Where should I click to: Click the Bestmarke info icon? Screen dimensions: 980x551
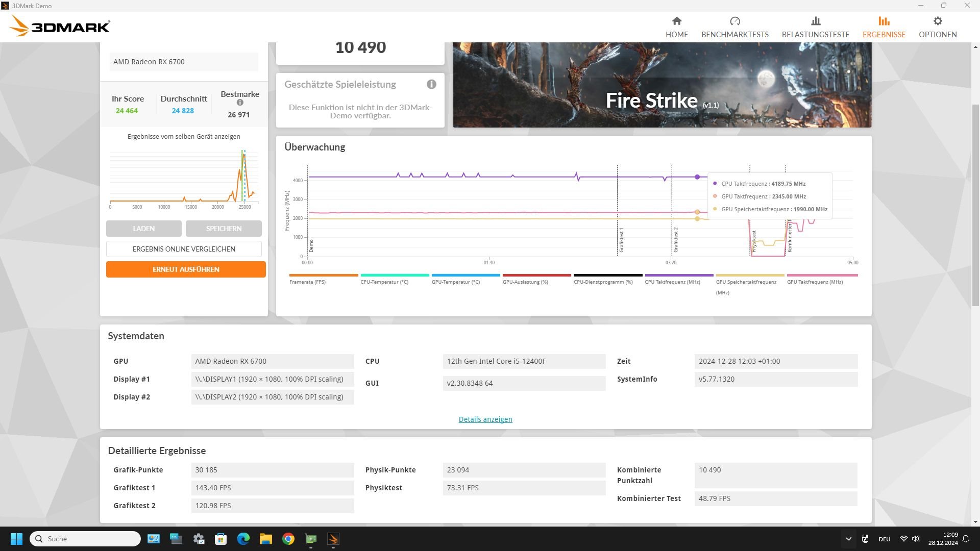(x=240, y=103)
